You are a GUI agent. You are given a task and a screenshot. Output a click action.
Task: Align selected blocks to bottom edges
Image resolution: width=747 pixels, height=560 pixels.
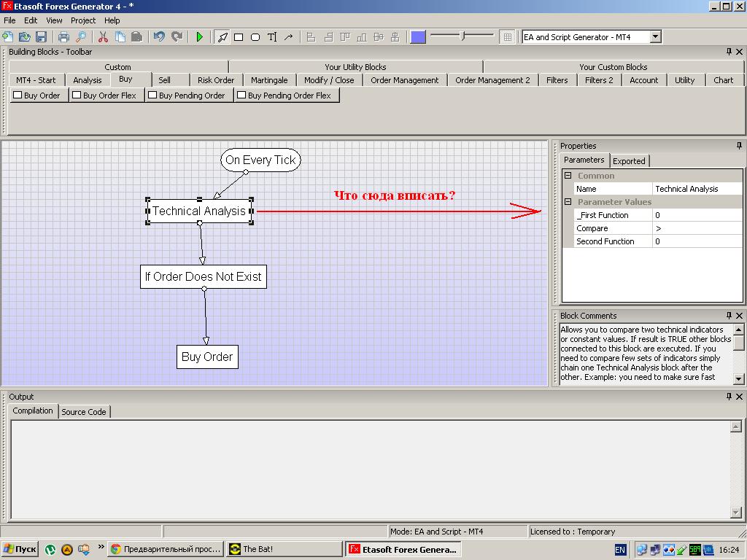pos(362,37)
